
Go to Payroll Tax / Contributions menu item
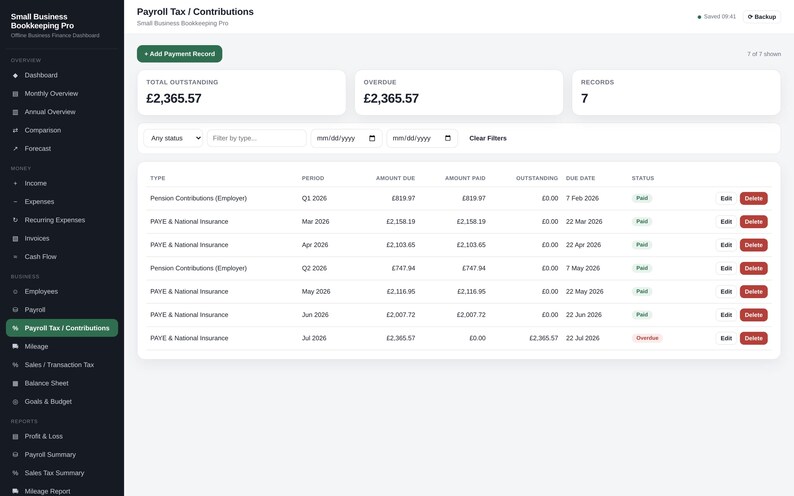[x=62, y=328]
